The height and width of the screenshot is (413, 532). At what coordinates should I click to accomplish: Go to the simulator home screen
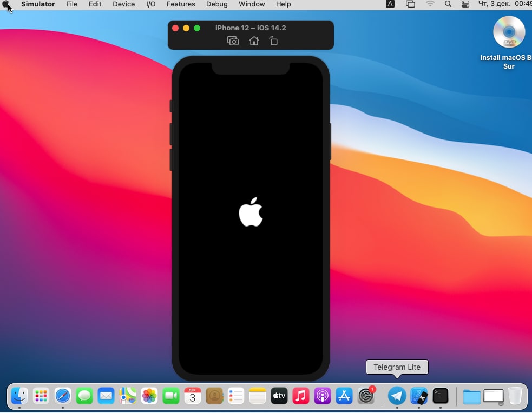click(254, 41)
